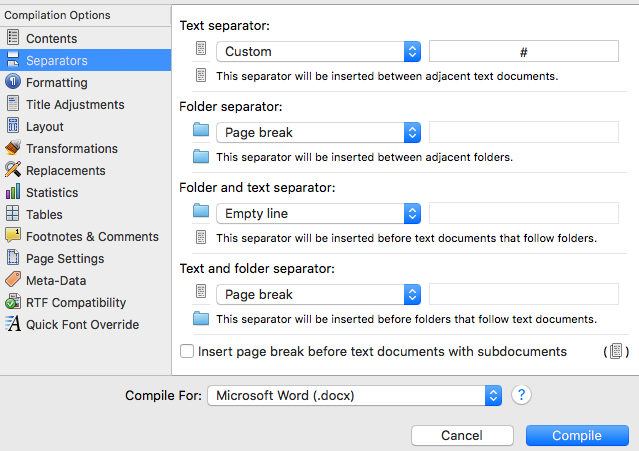639x451 pixels.
Task: Enable page break before text documents checkbox
Action: click(x=187, y=352)
